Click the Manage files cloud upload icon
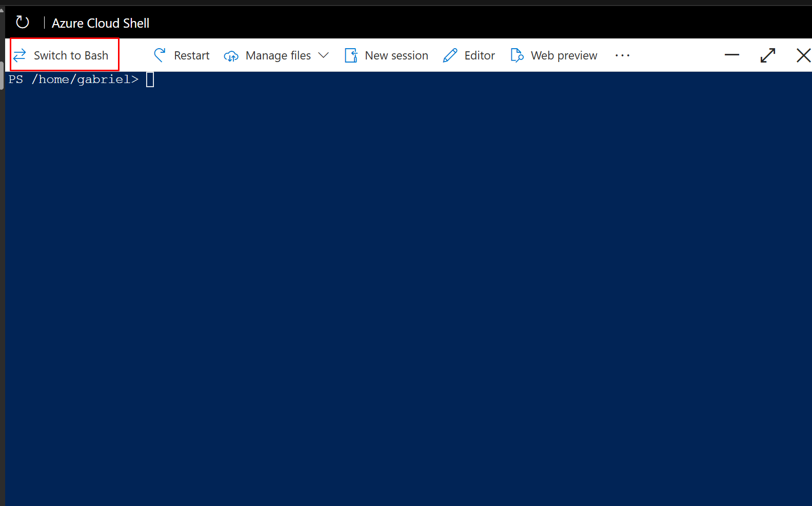Viewport: 812px width, 506px height. (231, 56)
